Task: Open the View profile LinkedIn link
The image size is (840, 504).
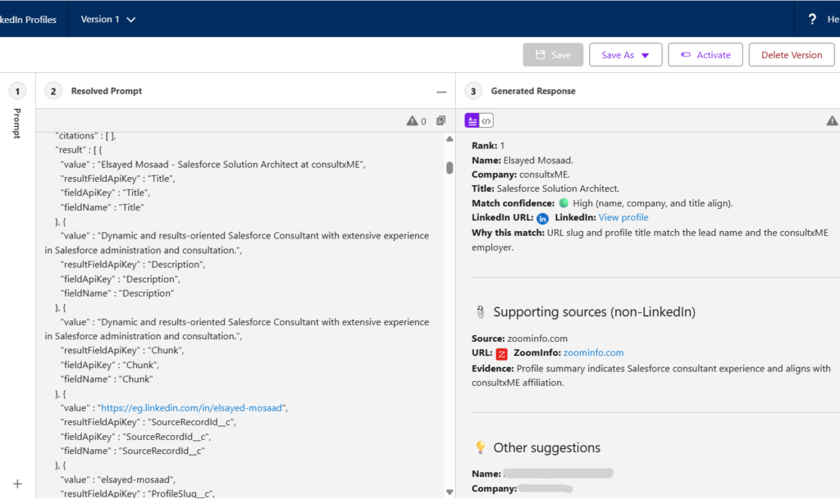Action: tap(623, 217)
